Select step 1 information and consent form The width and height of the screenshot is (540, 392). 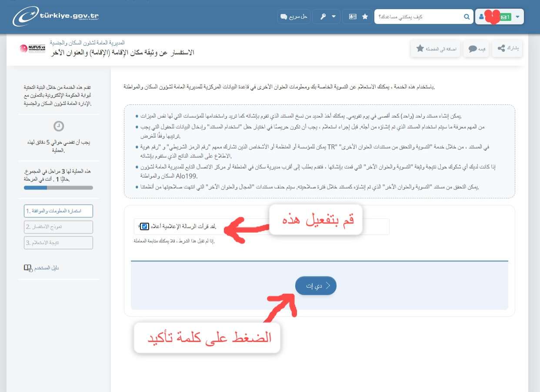[x=59, y=211]
